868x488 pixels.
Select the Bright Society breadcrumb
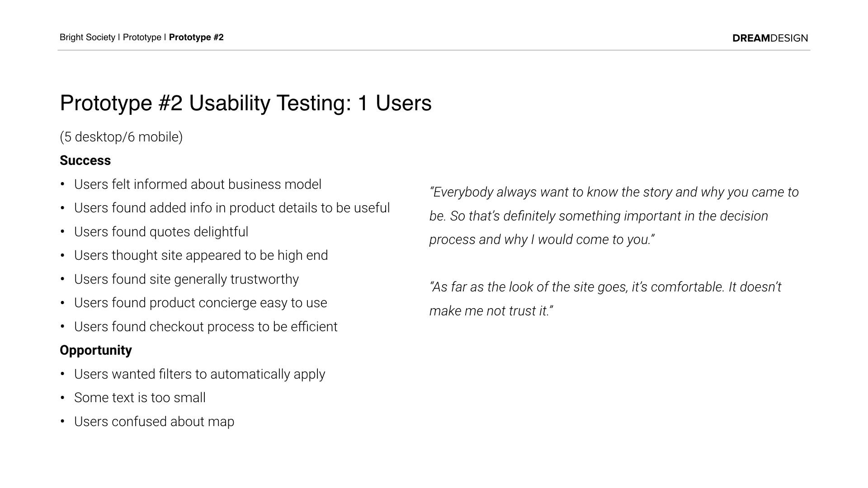87,38
